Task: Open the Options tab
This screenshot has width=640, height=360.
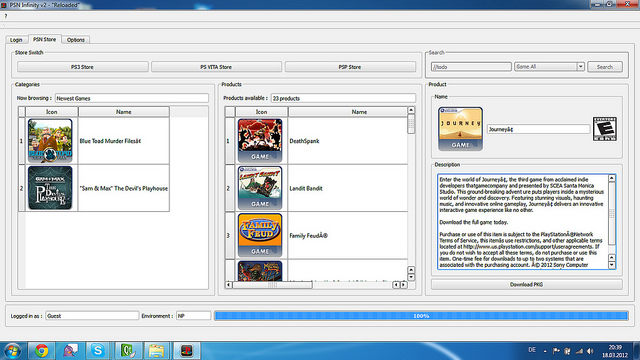Action: pyautogui.click(x=76, y=40)
